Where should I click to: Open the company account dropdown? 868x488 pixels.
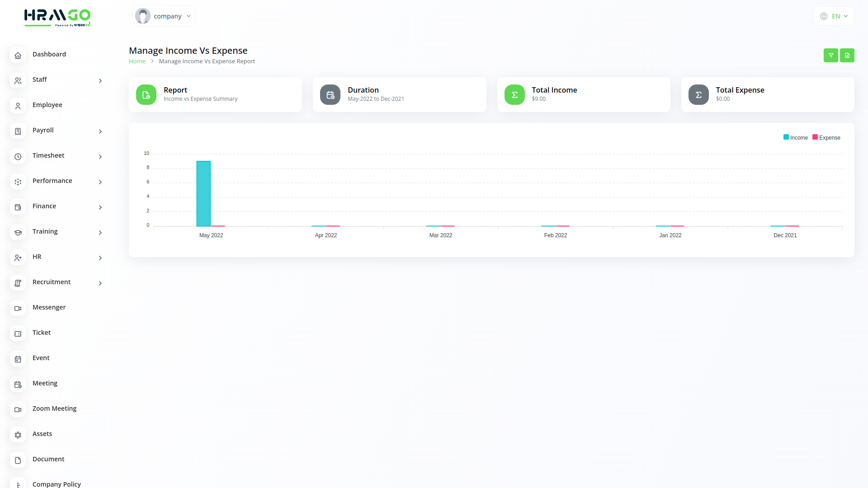pyautogui.click(x=163, y=16)
